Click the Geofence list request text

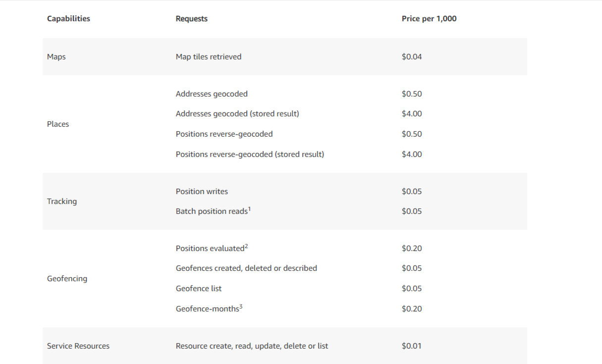(199, 289)
